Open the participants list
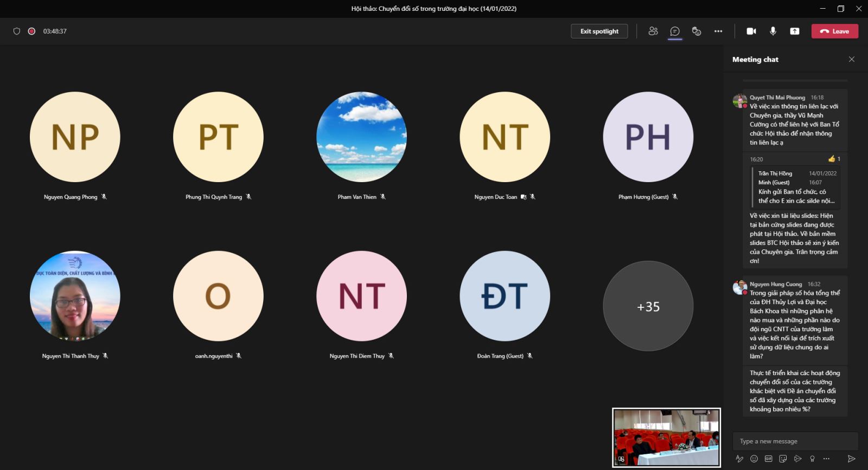 [653, 31]
